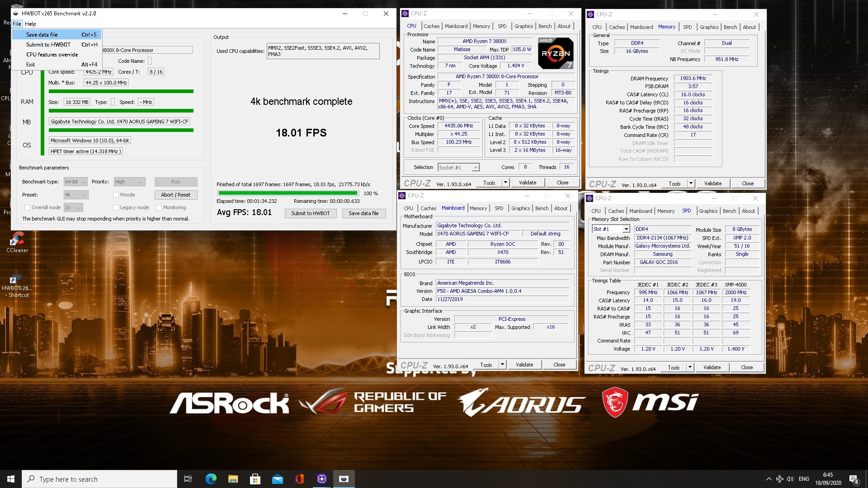The width and height of the screenshot is (868, 488).
Task: Click Used CPU capabilities text field
Action: tap(323, 51)
